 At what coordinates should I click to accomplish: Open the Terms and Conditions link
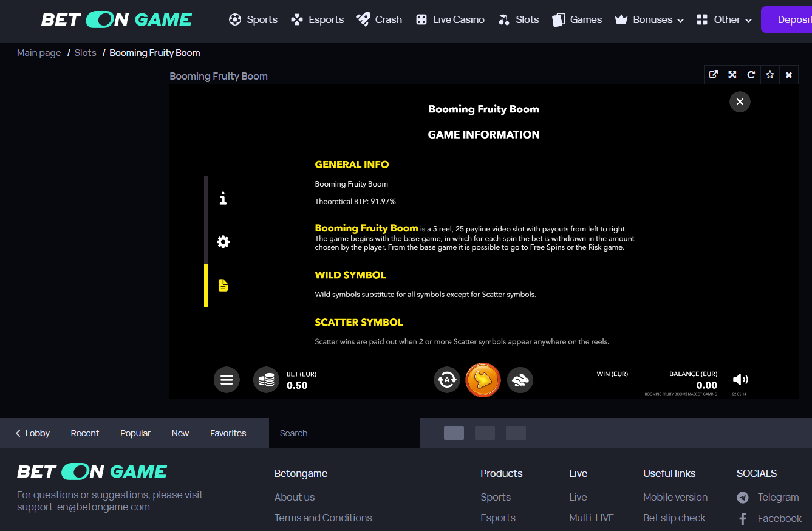tap(323, 518)
